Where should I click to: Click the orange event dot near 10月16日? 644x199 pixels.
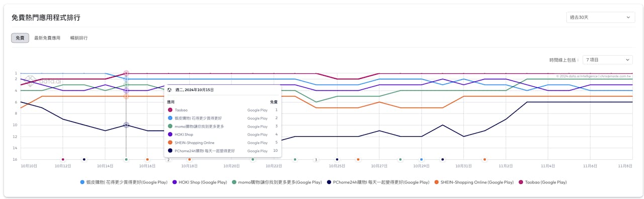147,159
